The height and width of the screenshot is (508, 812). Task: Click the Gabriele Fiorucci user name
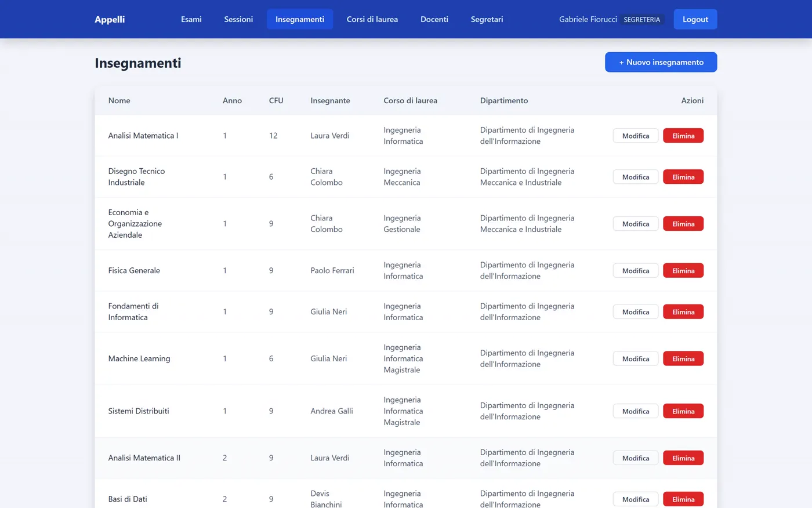click(588, 19)
